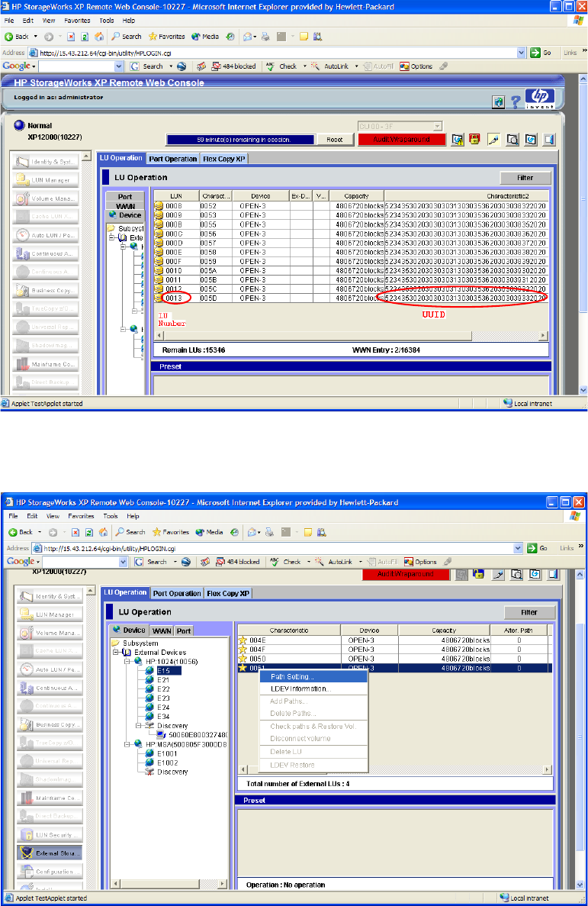Click IE History icon in lower window
The width and height of the screenshot is (588, 906).
pyautogui.click(x=234, y=532)
